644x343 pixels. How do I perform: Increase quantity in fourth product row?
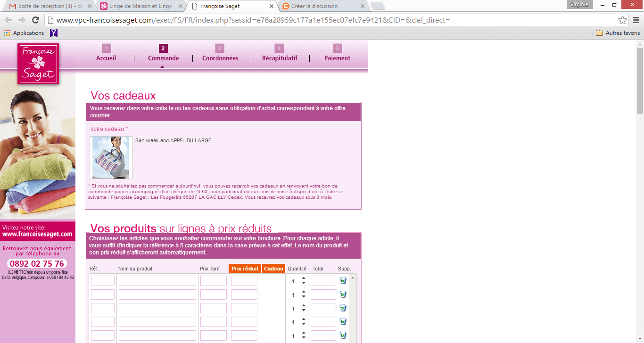[304, 319]
